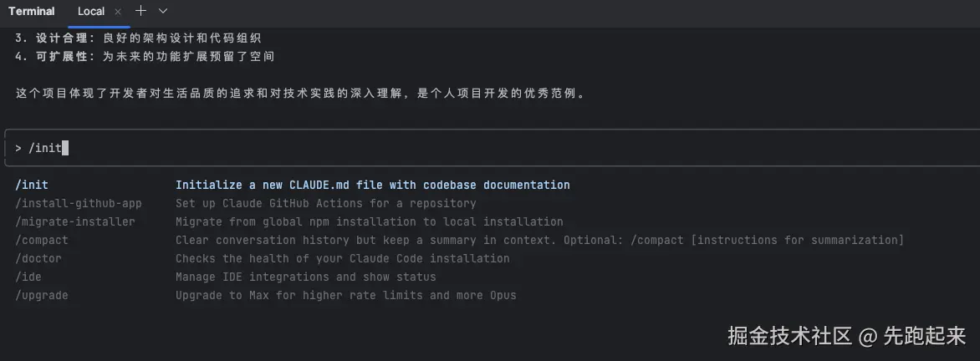Click the summary paragraph starting '这个项目体现了'
Image resolution: width=980 pixels, height=361 pixels.
tap(300, 94)
